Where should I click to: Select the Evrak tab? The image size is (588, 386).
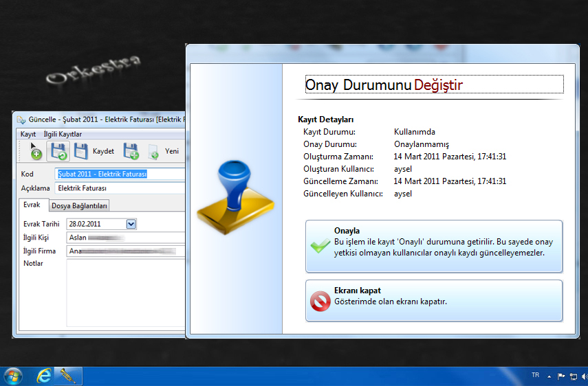tap(32, 205)
